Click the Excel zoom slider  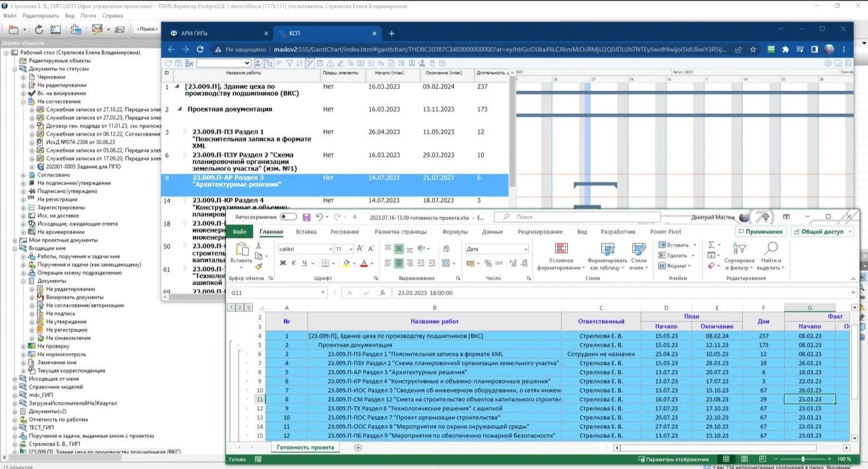pos(802,459)
